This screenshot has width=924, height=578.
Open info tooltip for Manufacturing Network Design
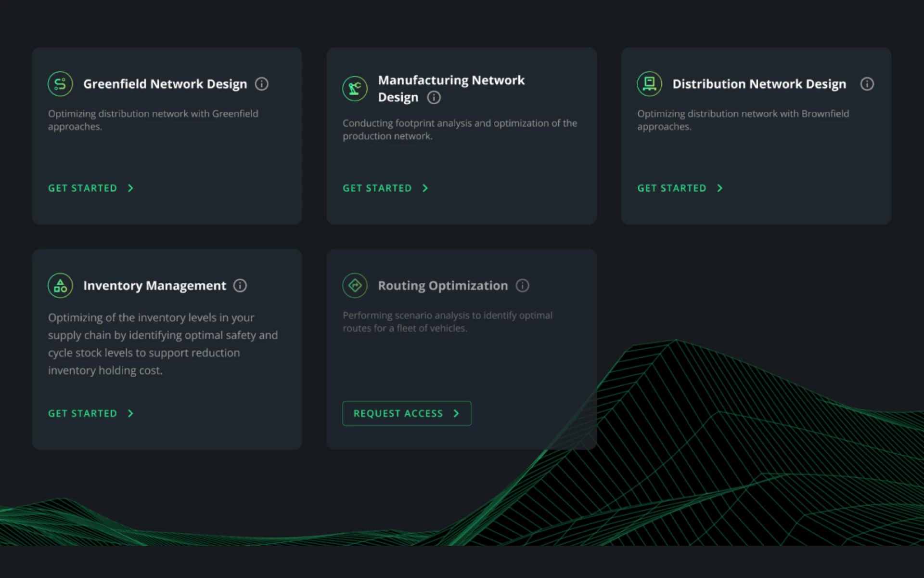click(434, 97)
